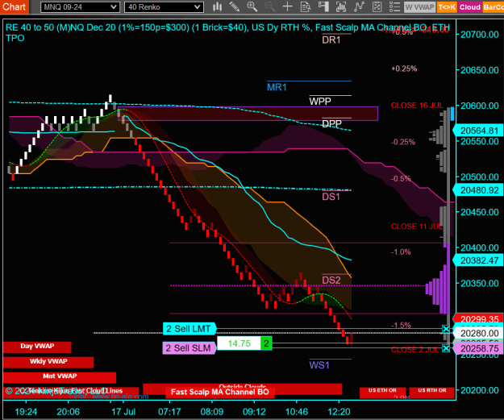
Task: Select the 2 Sell LMT order flag
Action: [190, 329]
